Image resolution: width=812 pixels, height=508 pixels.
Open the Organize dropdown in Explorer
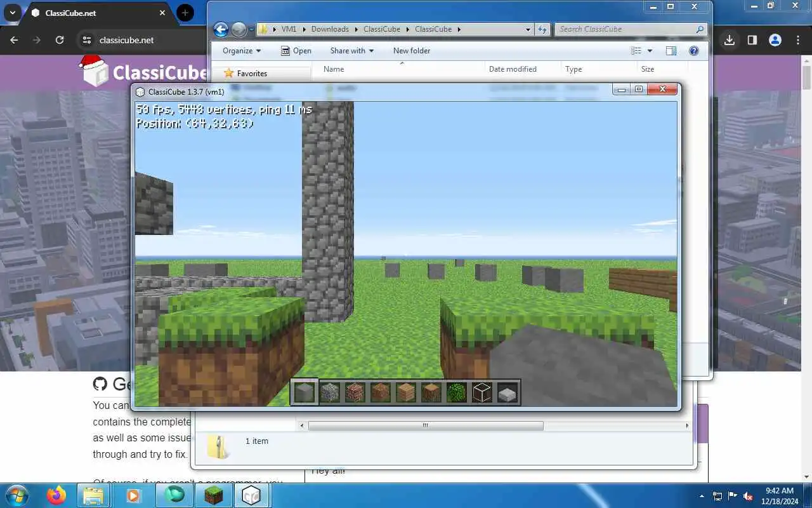click(242, 51)
